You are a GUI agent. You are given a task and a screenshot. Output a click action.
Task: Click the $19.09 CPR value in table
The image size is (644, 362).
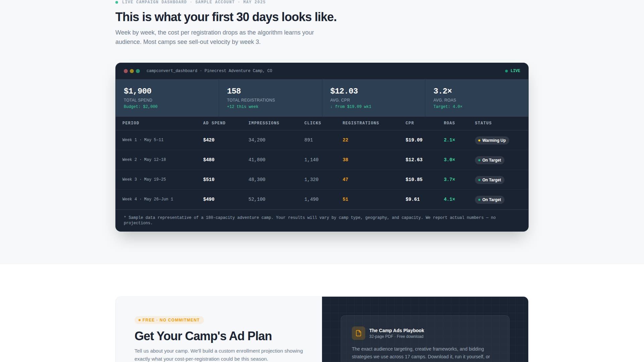[x=414, y=140]
